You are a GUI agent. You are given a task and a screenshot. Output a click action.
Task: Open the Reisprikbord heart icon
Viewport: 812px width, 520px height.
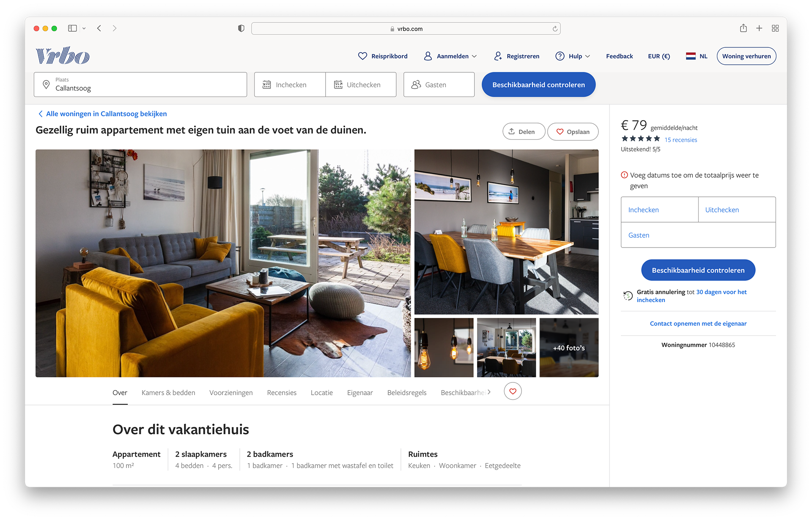362,56
